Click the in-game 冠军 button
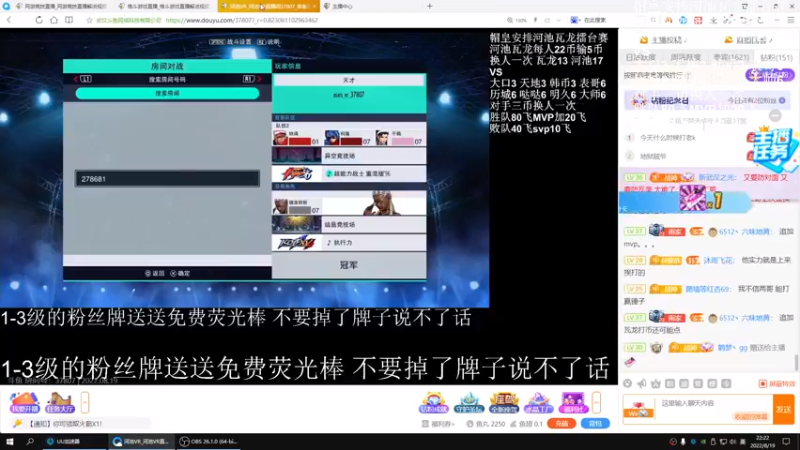 click(349, 265)
